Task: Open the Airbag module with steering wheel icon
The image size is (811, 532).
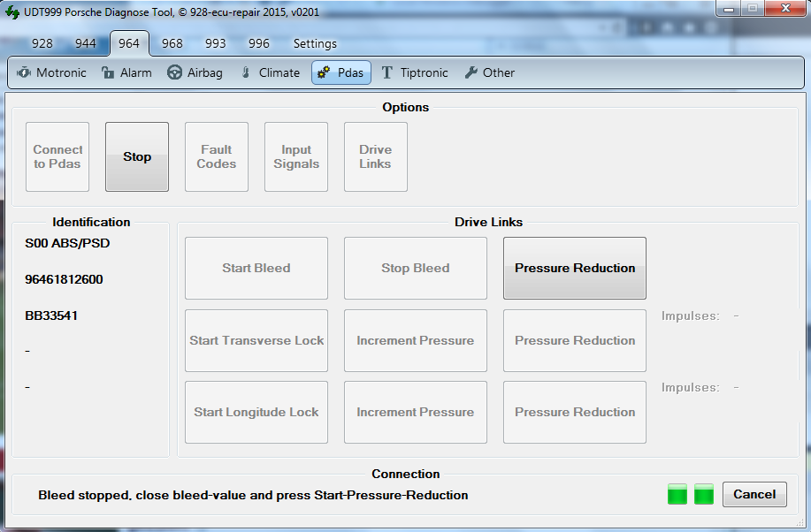Action: coord(195,72)
